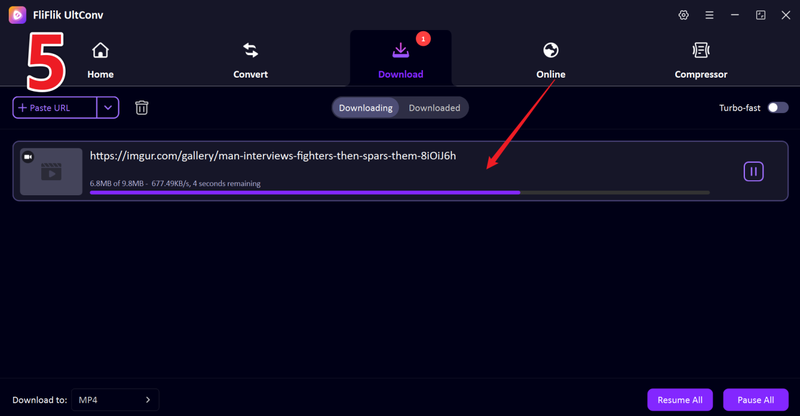
Task: Open the Download tab
Action: 401,60
